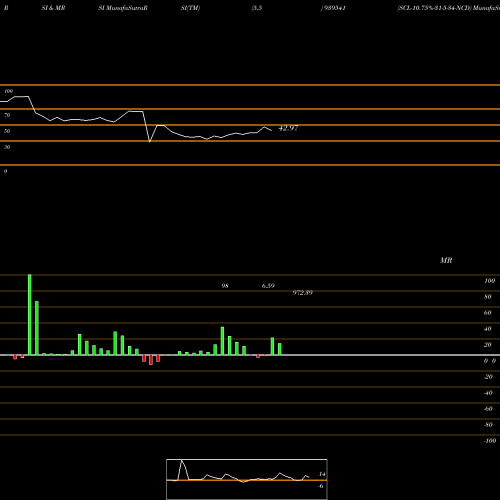Screen dimensions: 500x500
Task: Click the '972.89' value text
Action: pyautogui.click(x=303, y=293)
